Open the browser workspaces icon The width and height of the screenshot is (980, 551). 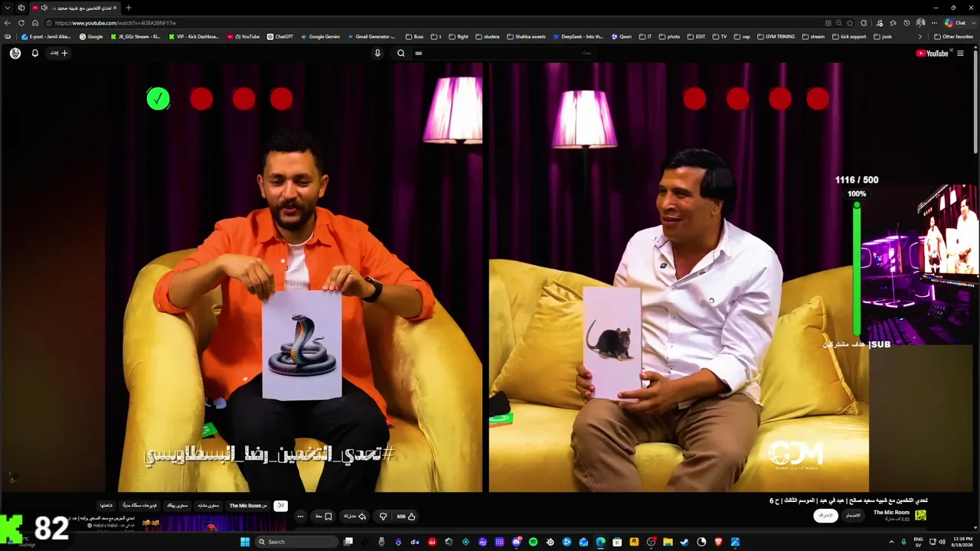(21, 8)
